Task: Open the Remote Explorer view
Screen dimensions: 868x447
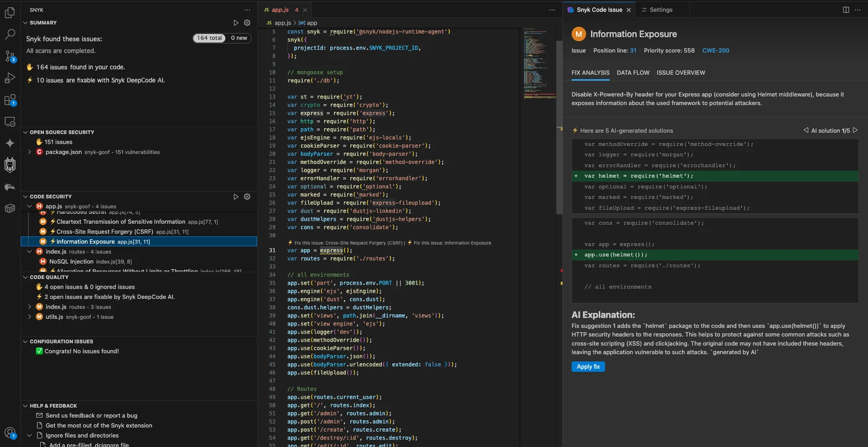Action: 10,122
